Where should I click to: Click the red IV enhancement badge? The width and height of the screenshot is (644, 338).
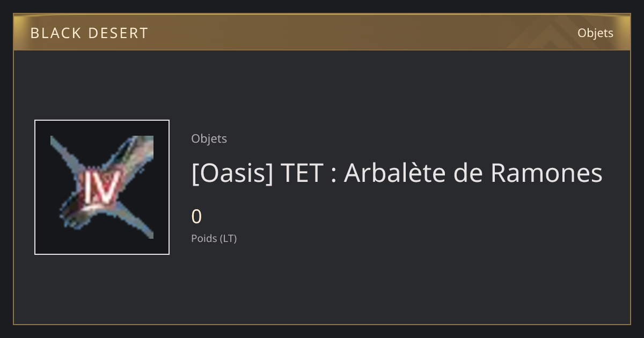101,189
